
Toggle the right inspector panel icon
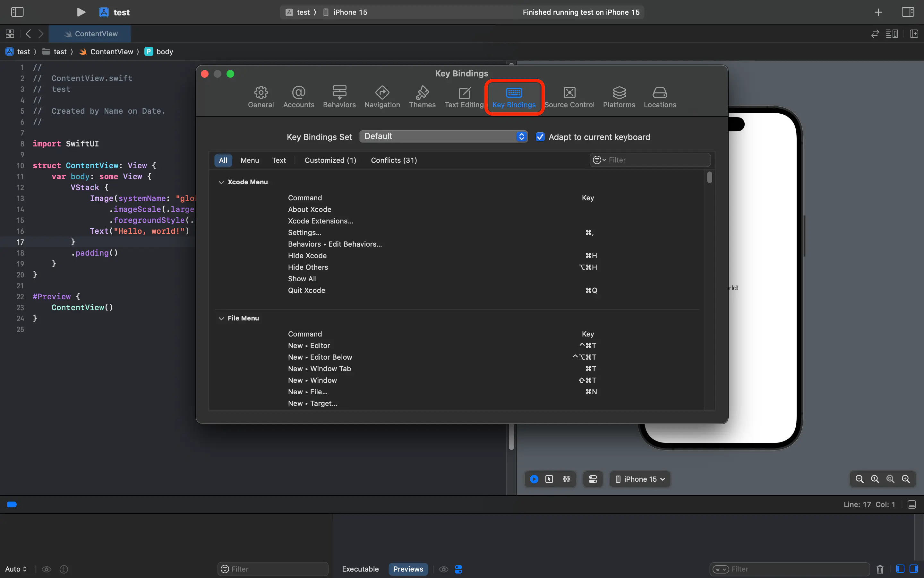click(x=908, y=12)
